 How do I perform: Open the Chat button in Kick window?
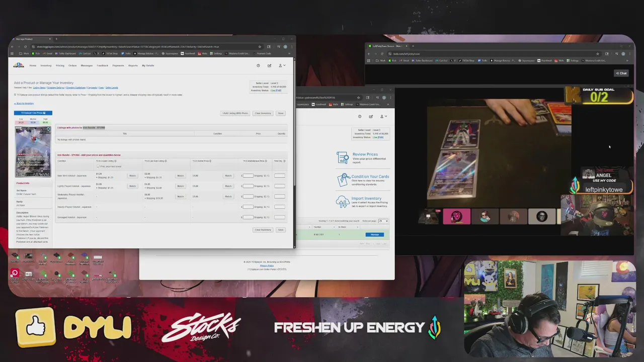[x=621, y=73]
